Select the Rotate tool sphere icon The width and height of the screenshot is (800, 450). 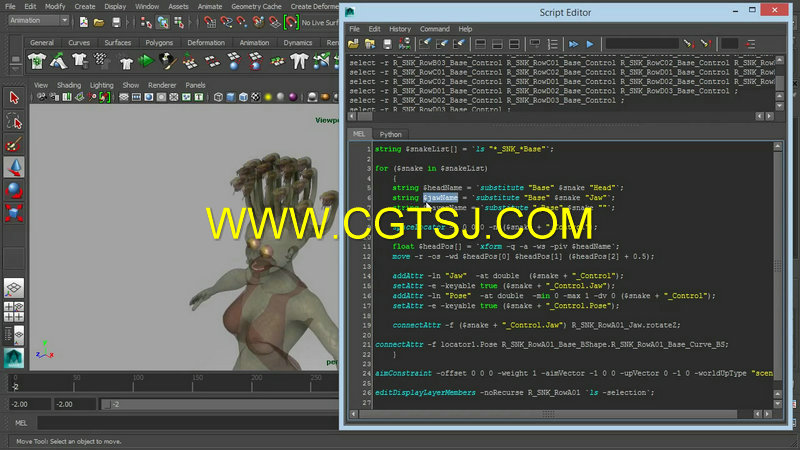coord(14,190)
